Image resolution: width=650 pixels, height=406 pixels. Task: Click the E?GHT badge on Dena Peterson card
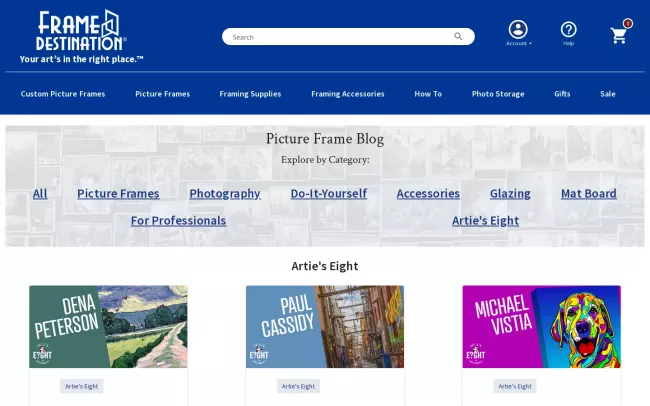click(x=42, y=354)
